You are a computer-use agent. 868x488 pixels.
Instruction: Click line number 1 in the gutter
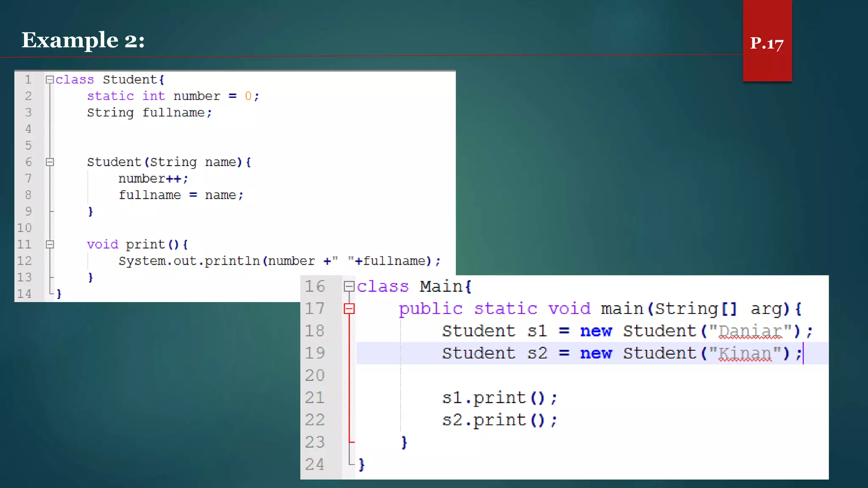(28, 80)
